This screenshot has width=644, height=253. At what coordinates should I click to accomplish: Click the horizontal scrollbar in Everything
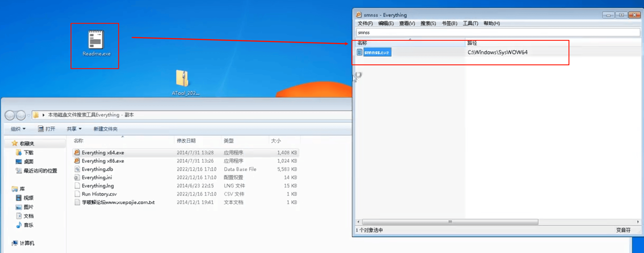tap(450, 222)
